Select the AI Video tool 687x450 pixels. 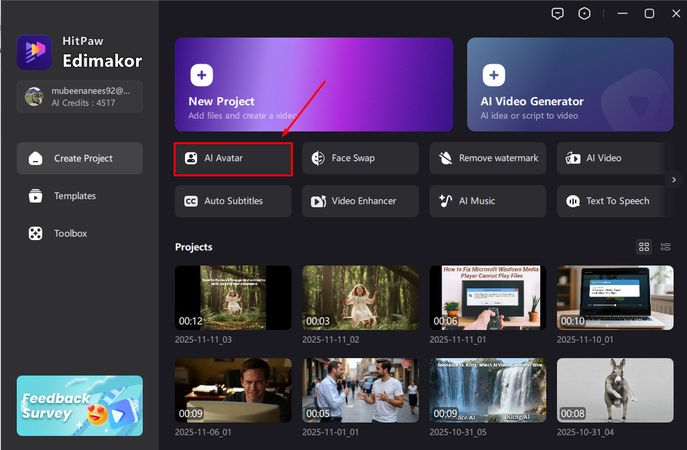tap(610, 158)
